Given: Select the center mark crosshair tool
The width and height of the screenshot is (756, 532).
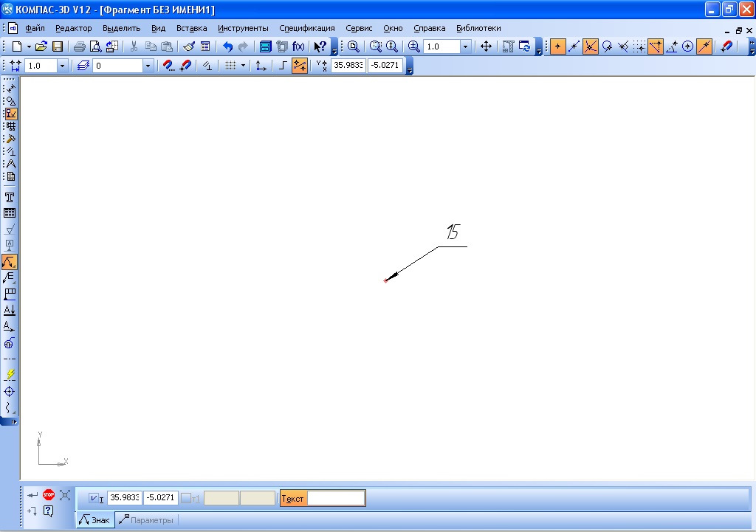Looking at the screenshot, I should (10, 391).
